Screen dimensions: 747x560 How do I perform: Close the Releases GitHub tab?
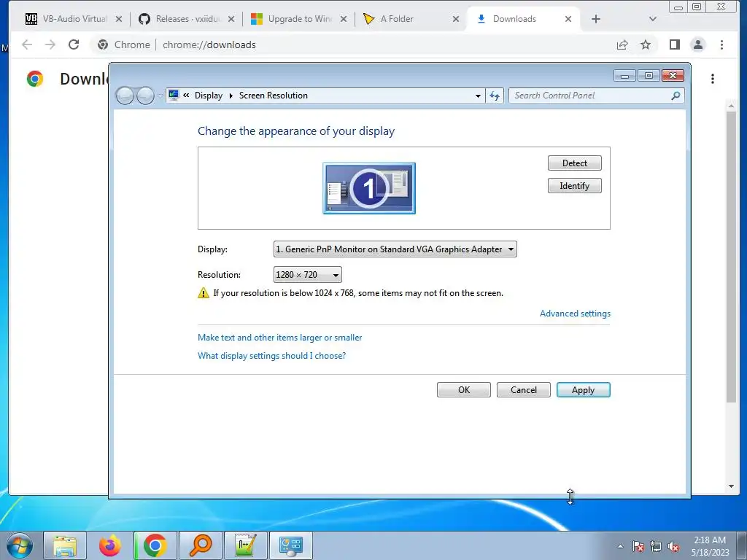(x=231, y=19)
